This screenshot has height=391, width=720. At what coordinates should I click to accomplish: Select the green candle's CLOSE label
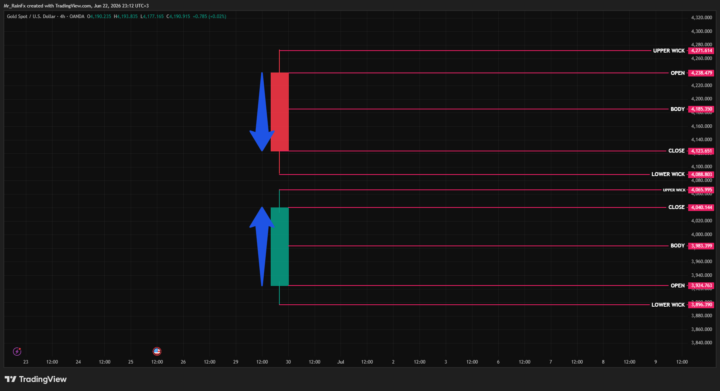[x=676, y=207]
